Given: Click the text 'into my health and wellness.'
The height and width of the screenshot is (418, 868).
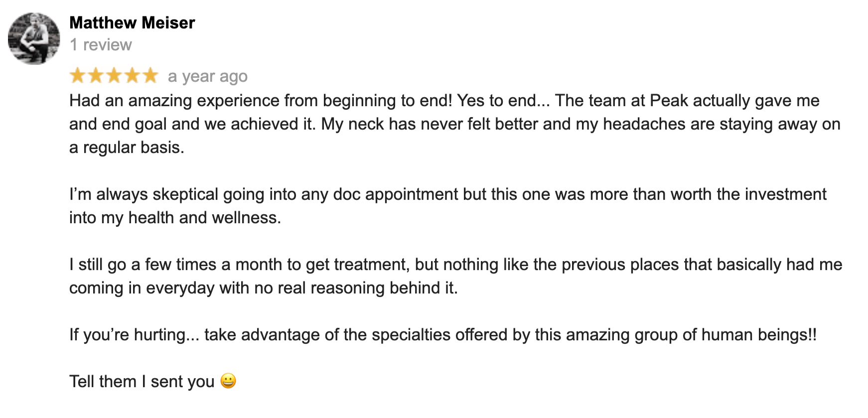Looking at the screenshot, I should pos(175,218).
